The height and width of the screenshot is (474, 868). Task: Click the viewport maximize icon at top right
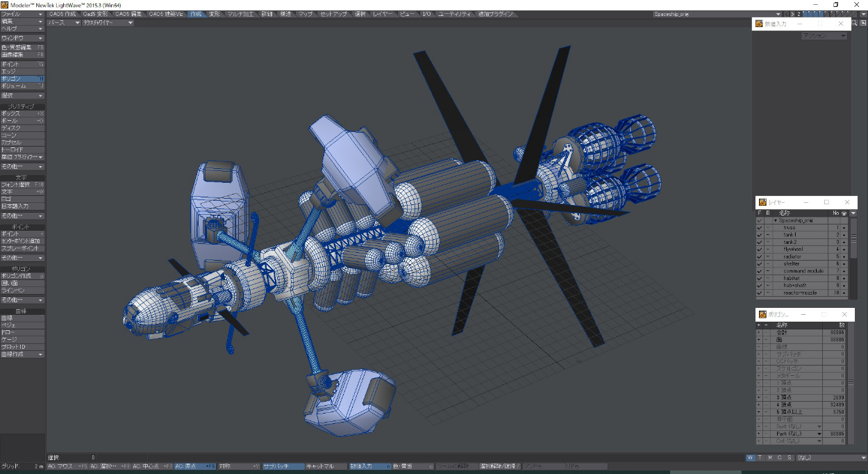(862, 22)
